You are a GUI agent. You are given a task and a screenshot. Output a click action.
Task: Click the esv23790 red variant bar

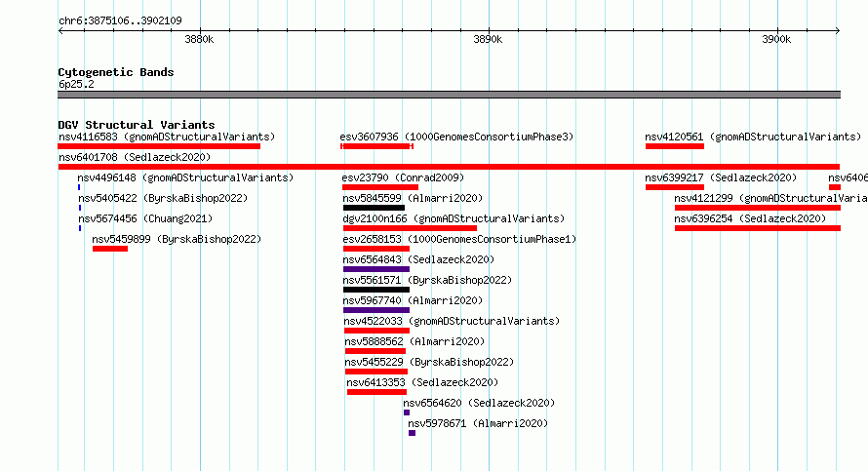click(380, 187)
